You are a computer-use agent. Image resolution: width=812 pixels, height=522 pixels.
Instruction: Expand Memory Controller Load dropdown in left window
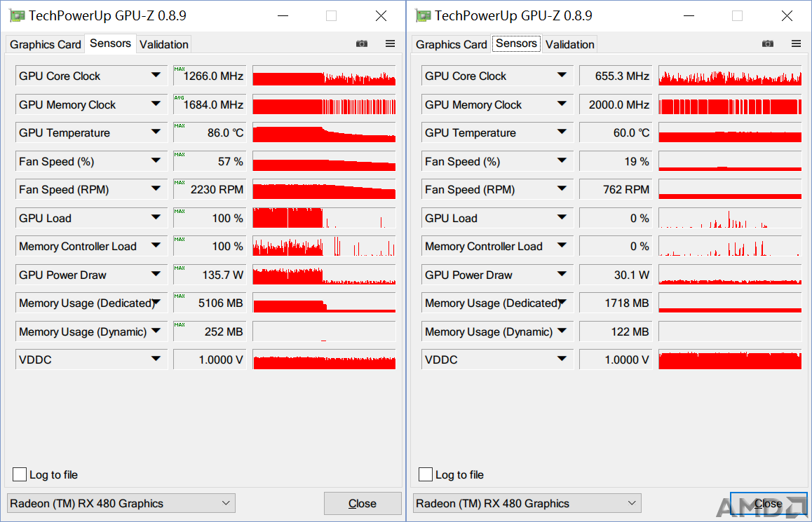156,246
